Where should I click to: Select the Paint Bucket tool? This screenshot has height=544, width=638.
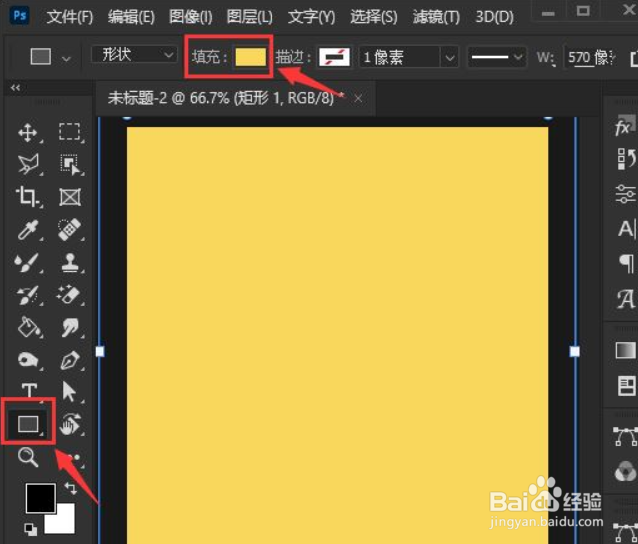pos(29,327)
